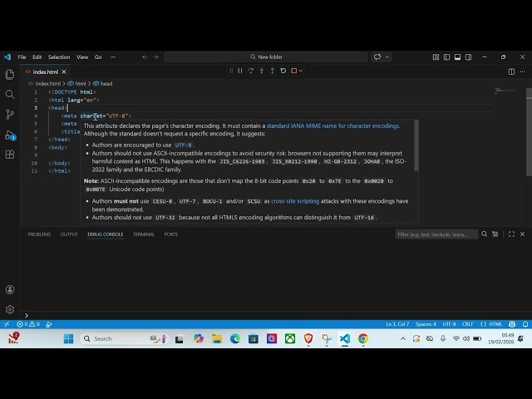Viewport: 532px width, 399px height.
Task: Open the Edit menu
Action: pyautogui.click(x=37, y=57)
